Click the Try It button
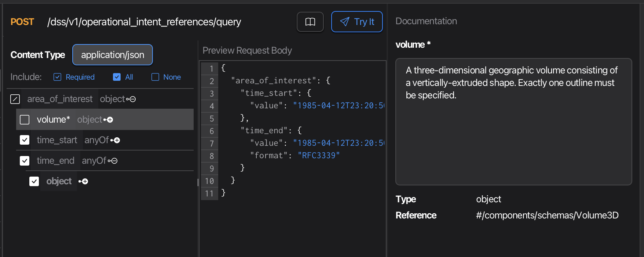 point(357,22)
